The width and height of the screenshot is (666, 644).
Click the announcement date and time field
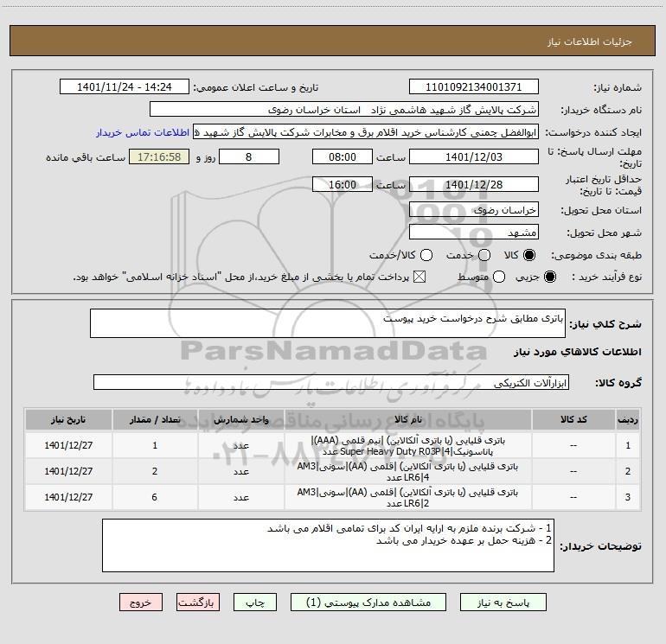(125, 87)
